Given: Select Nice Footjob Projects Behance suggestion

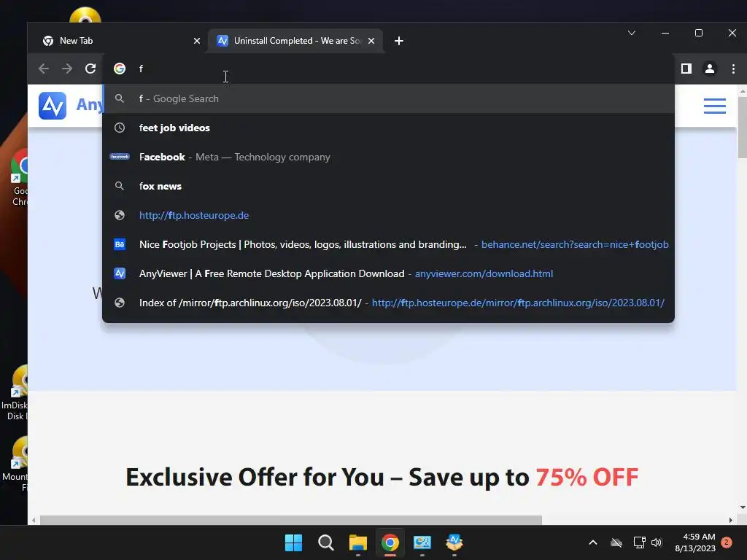Looking at the screenshot, I should pyautogui.click(x=388, y=244).
